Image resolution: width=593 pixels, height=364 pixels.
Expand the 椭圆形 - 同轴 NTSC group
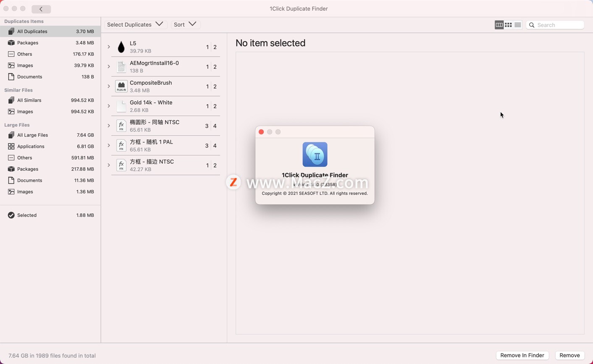(109, 126)
